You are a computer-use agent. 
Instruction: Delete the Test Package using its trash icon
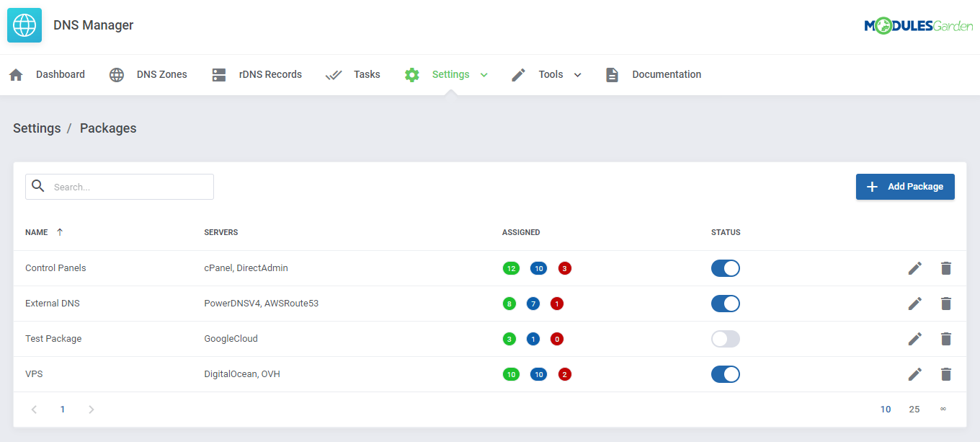point(946,338)
